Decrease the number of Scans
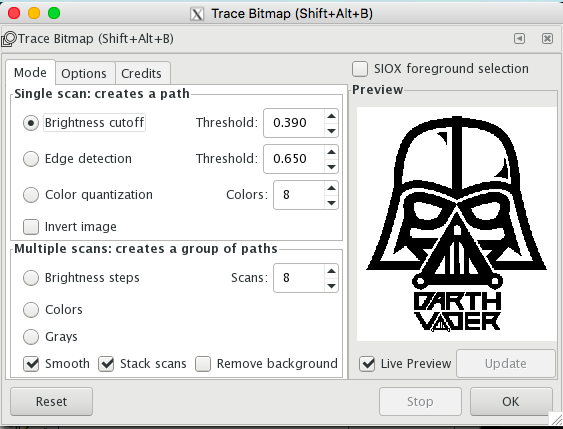Image resolution: width=563 pixels, height=429 pixels. pyautogui.click(x=331, y=285)
